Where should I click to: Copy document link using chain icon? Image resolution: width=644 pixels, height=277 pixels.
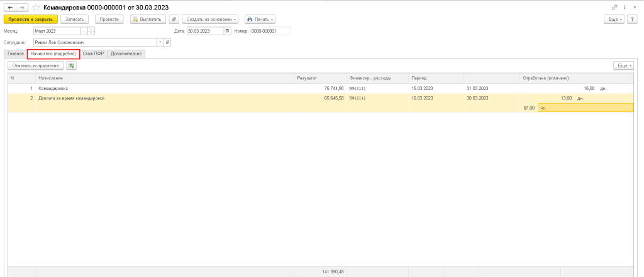pyautogui.click(x=614, y=7)
